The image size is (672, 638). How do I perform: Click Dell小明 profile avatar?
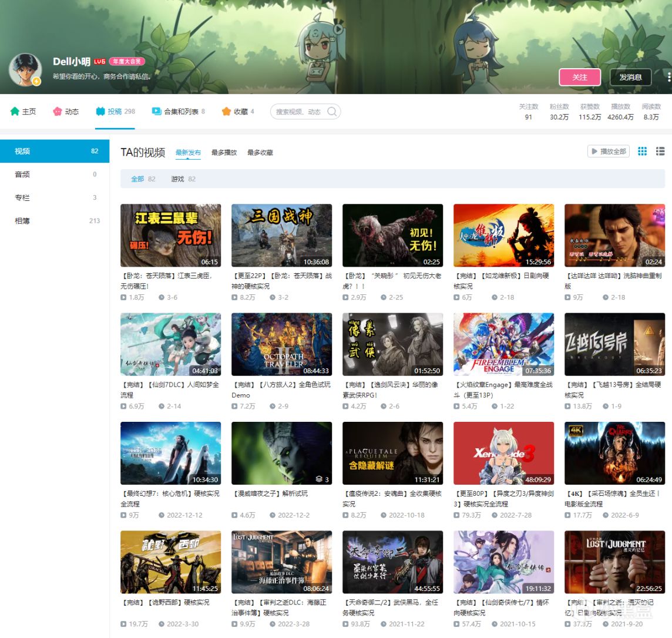pyautogui.click(x=25, y=70)
